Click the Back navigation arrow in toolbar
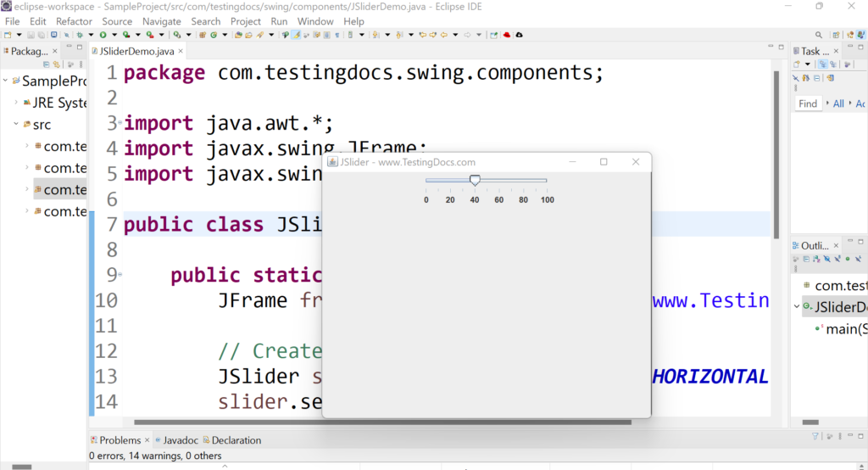Image resolution: width=868 pixels, height=470 pixels. click(444, 35)
